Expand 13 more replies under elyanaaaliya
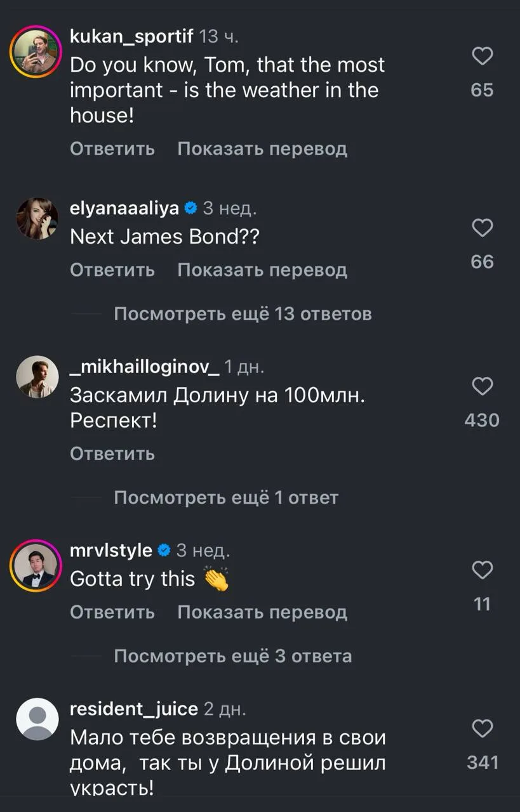520x812 pixels. coord(243,314)
